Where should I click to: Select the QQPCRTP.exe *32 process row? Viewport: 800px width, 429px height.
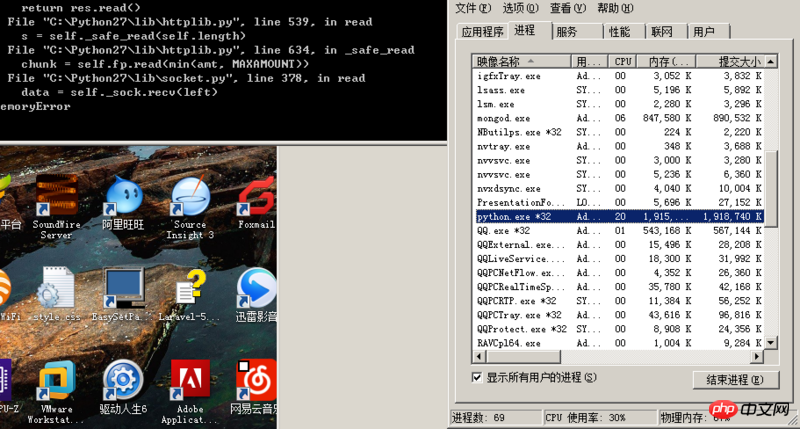point(619,301)
